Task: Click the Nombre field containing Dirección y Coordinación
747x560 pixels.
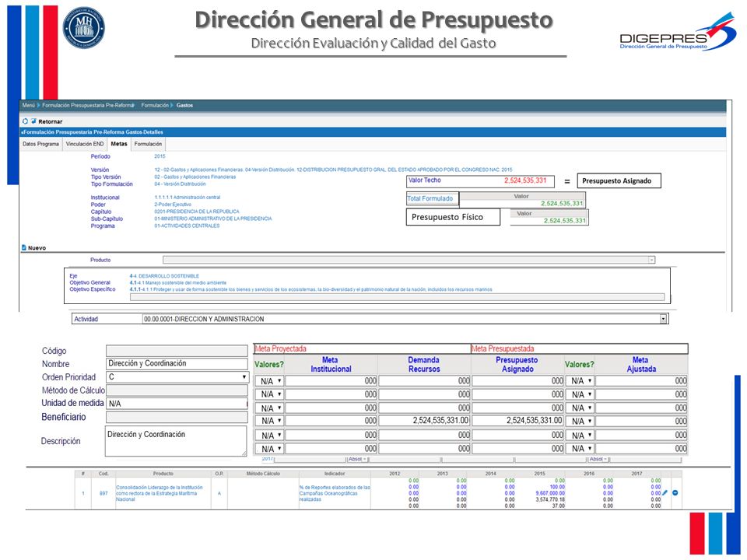Action: [177, 364]
